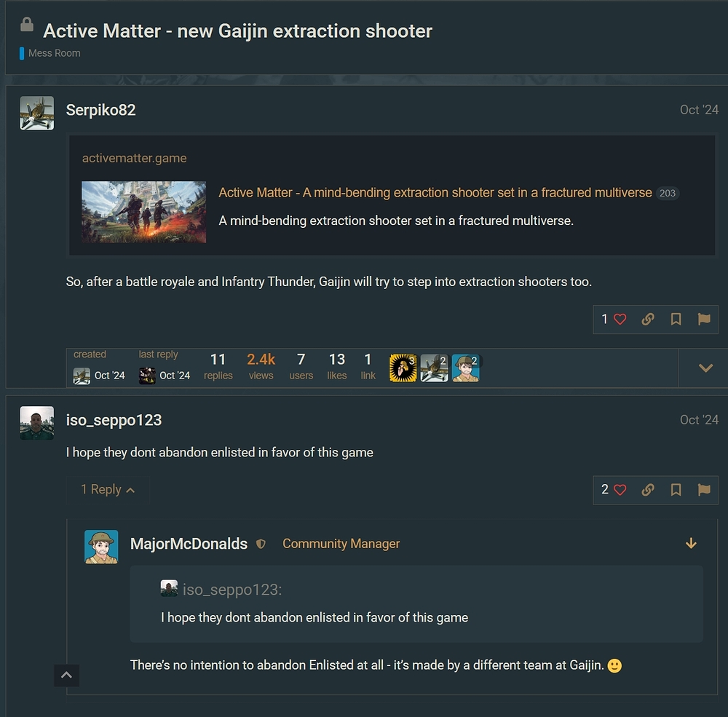This screenshot has width=728, height=717.
Task: Flag iso_seppo123's post
Action: pos(704,490)
